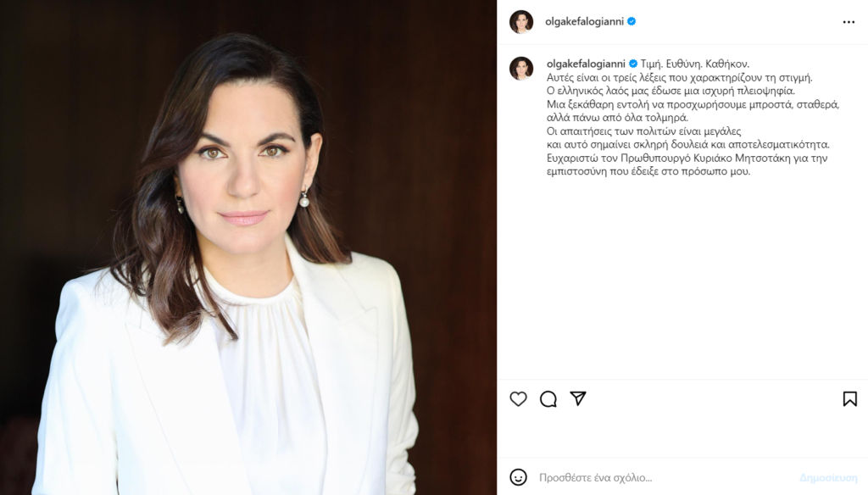Save the post with the bookmark icon
868x495 pixels.
click(x=849, y=398)
